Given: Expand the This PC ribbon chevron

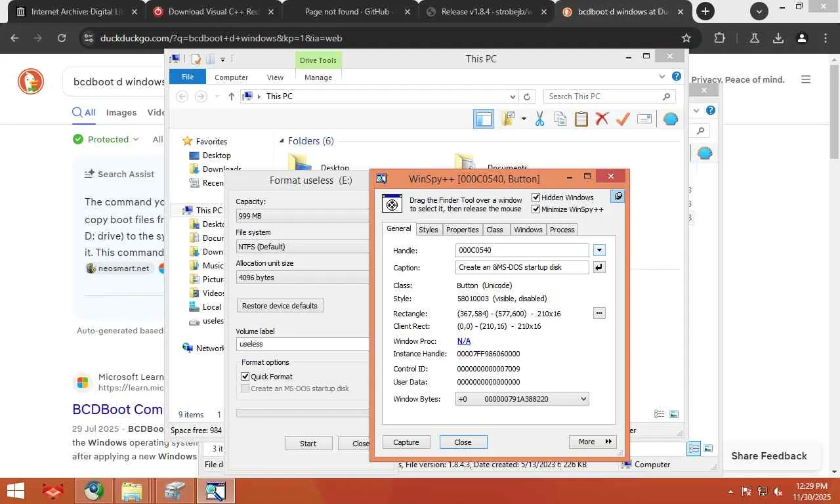Looking at the screenshot, I should (661, 77).
